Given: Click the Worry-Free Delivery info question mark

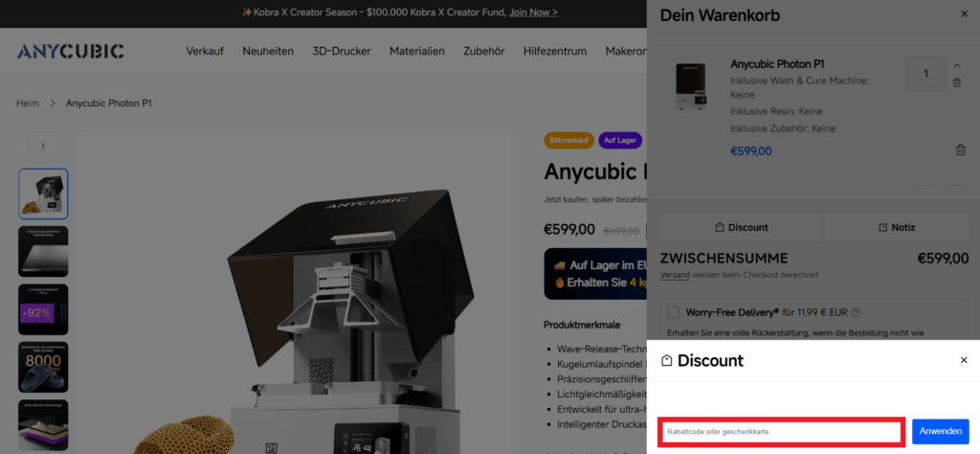Looking at the screenshot, I should (x=857, y=312).
